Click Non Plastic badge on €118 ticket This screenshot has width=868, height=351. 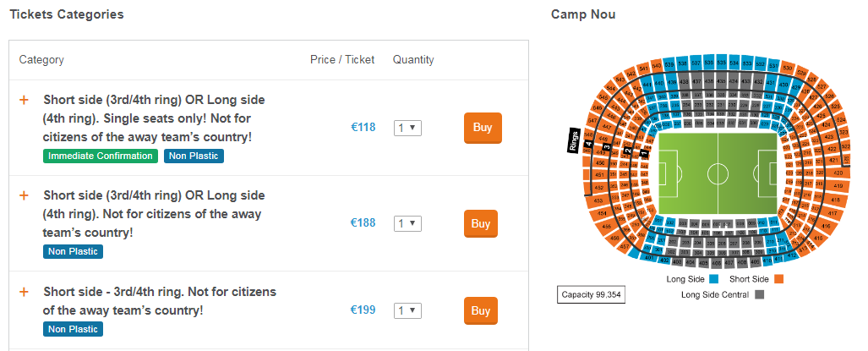coord(194,156)
